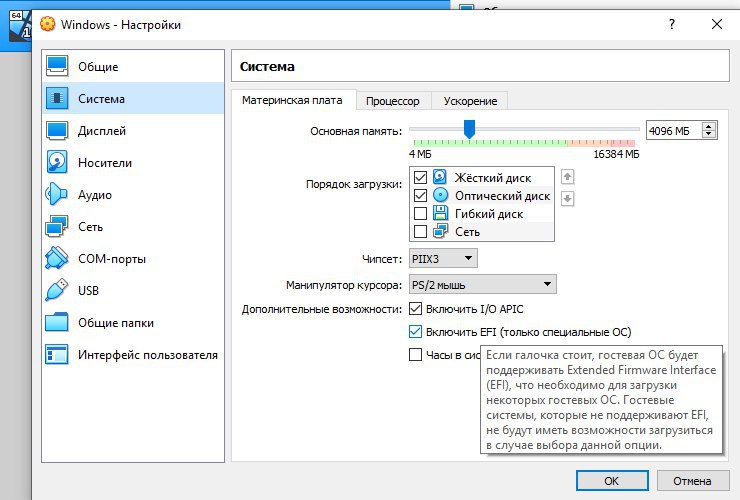
Task: Select Общие папки in sidebar
Action: (133, 322)
